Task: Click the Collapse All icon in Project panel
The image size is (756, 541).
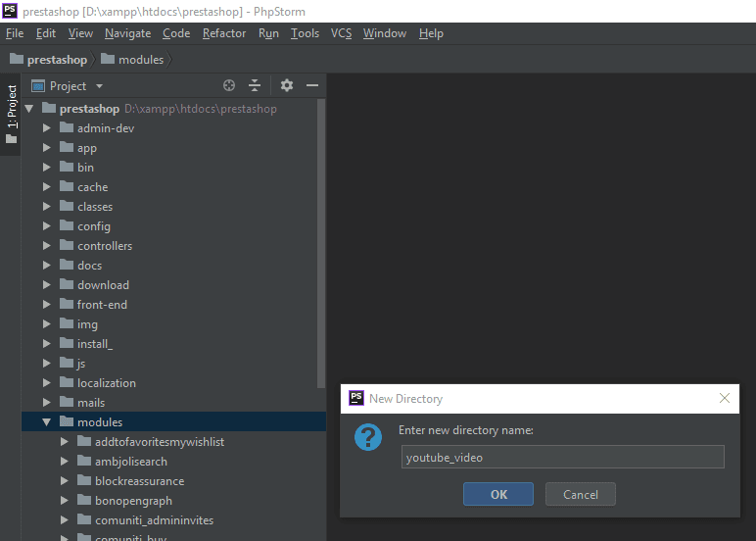Action: tap(255, 86)
